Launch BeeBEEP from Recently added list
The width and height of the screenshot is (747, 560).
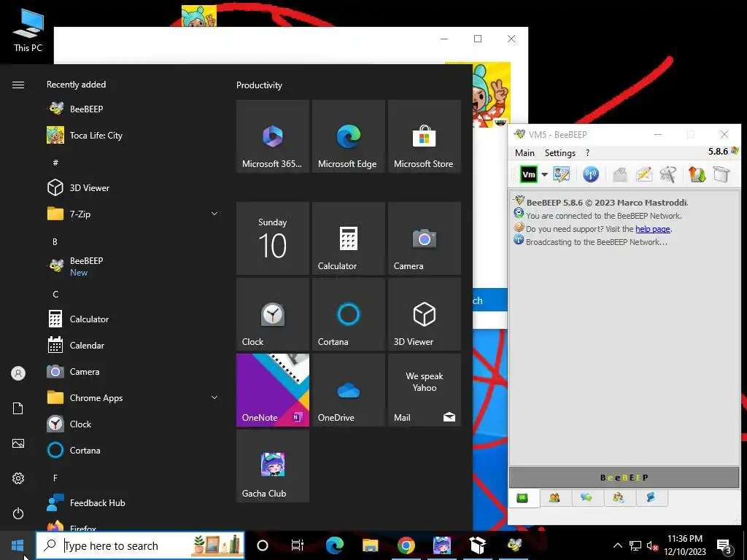click(133, 109)
